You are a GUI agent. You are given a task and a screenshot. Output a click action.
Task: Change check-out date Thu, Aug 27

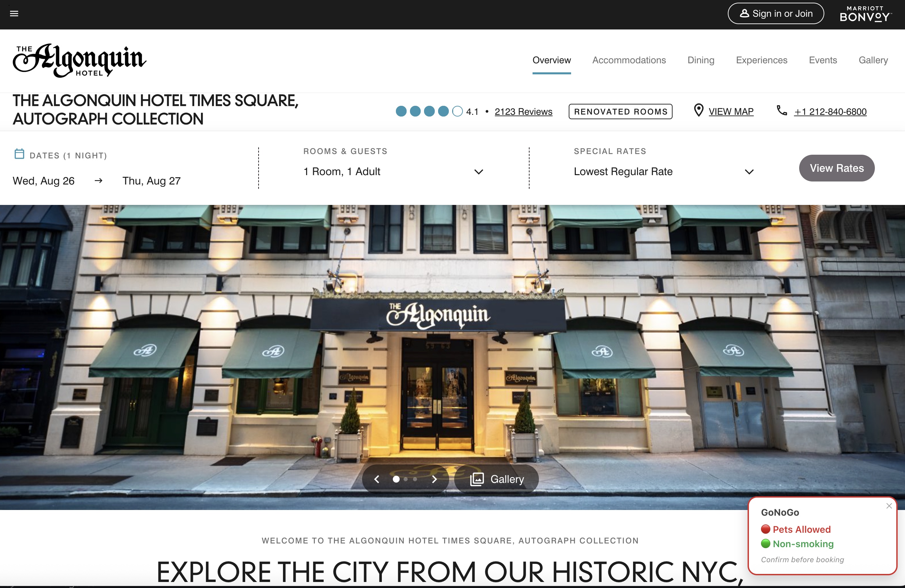(151, 181)
